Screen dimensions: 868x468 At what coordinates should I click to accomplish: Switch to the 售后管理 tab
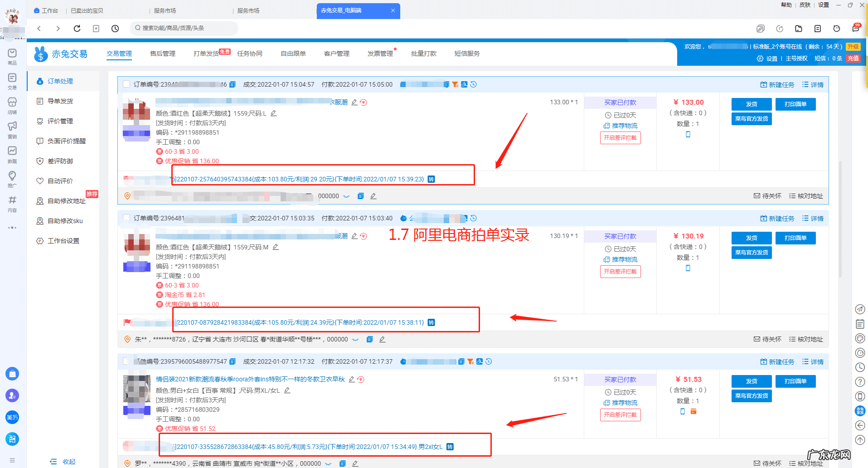click(162, 54)
